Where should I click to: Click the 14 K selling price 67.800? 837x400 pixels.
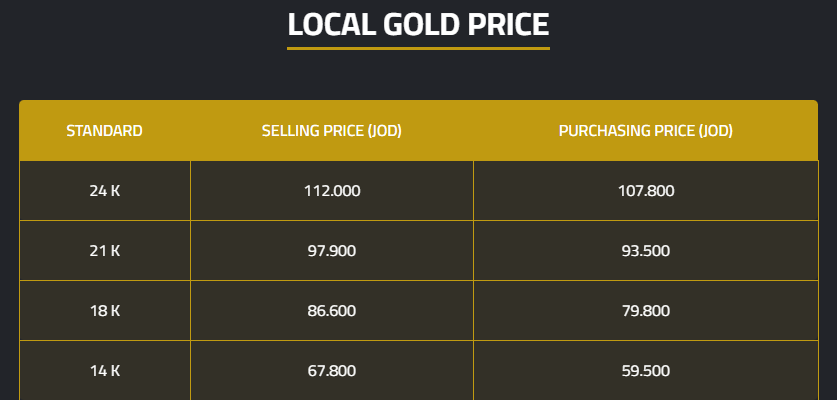click(x=331, y=371)
